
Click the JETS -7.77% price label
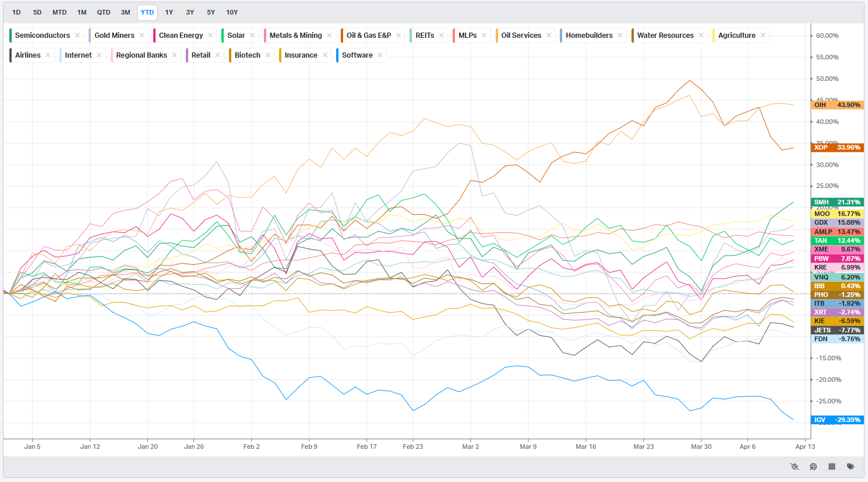[837, 330]
